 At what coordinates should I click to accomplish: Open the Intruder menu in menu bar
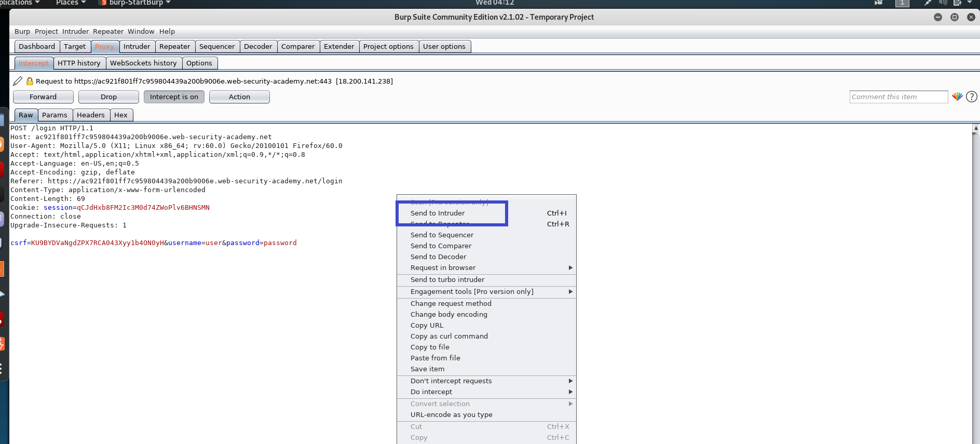tap(75, 32)
